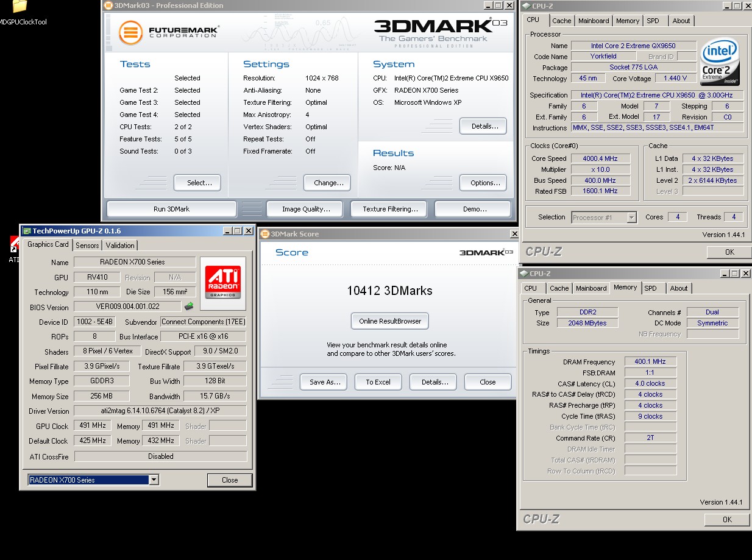The width and height of the screenshot is (752, 560).
Task: Click the ATI Radeon logo in GPU-Z
Action: 223,283
